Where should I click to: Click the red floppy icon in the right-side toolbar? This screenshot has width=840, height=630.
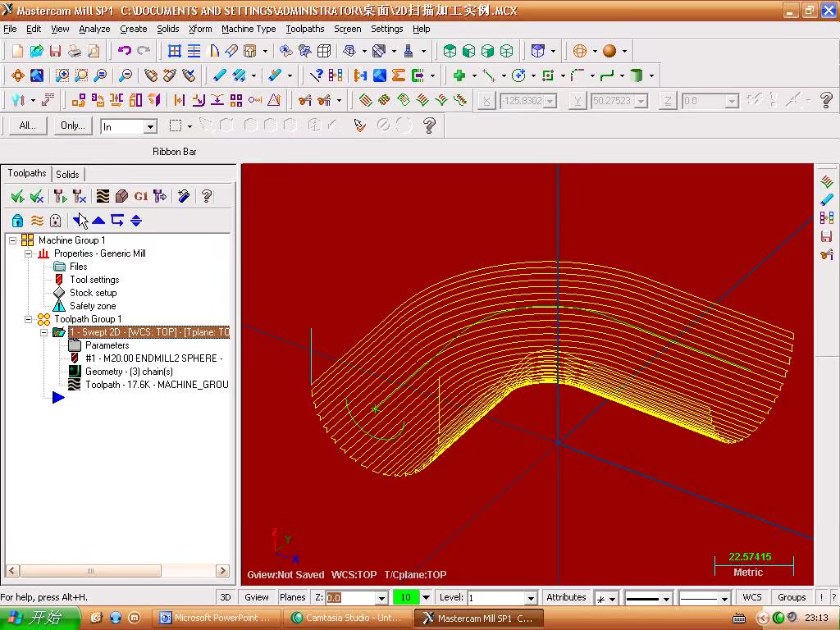tap(827, 236)
